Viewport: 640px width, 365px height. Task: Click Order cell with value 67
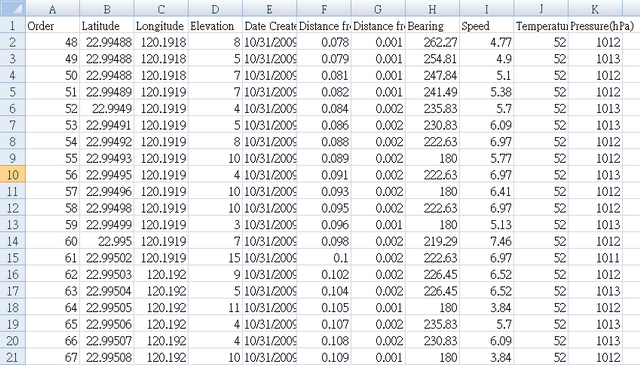(x=53, y=357)
